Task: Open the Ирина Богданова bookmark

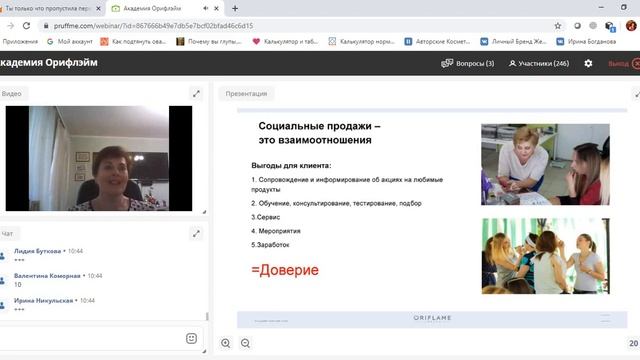Action: (587, 42)
